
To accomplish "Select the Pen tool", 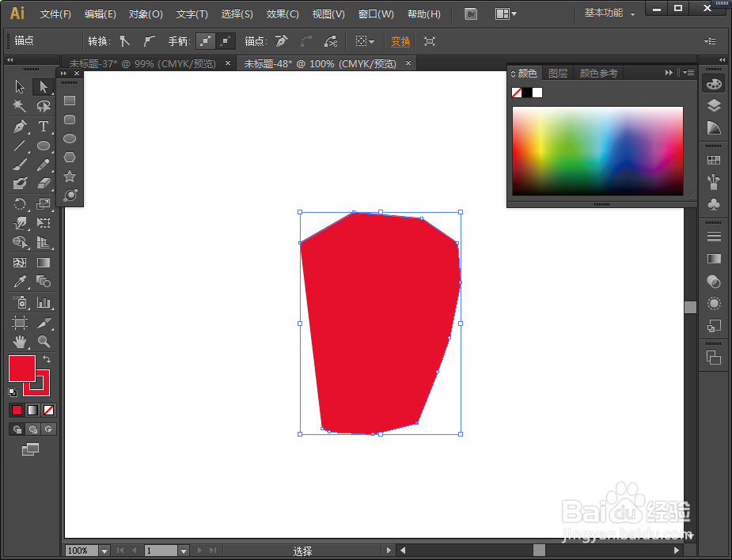I will tap(20, 126).
